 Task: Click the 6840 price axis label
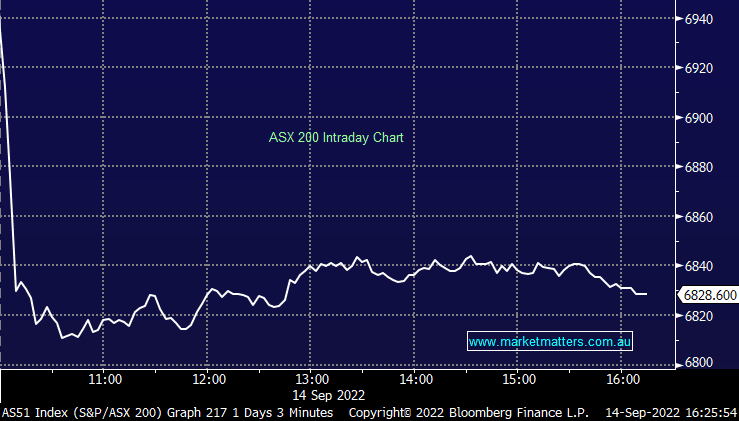pos(708,266)
